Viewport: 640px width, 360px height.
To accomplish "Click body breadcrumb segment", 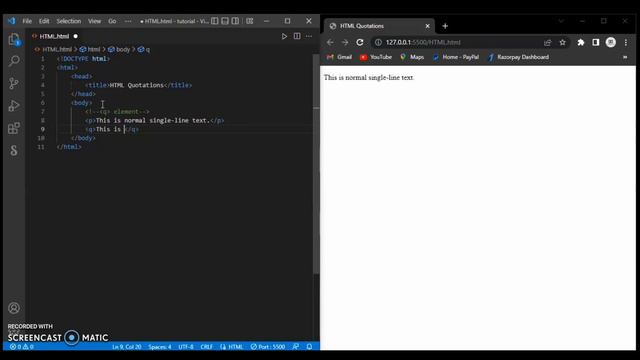I will (x=122, y=49).
